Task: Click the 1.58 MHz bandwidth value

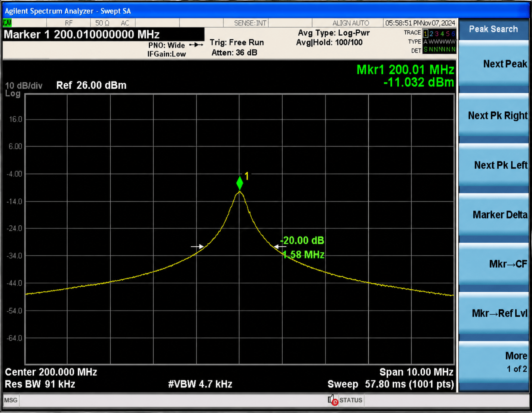Action: 304,255
